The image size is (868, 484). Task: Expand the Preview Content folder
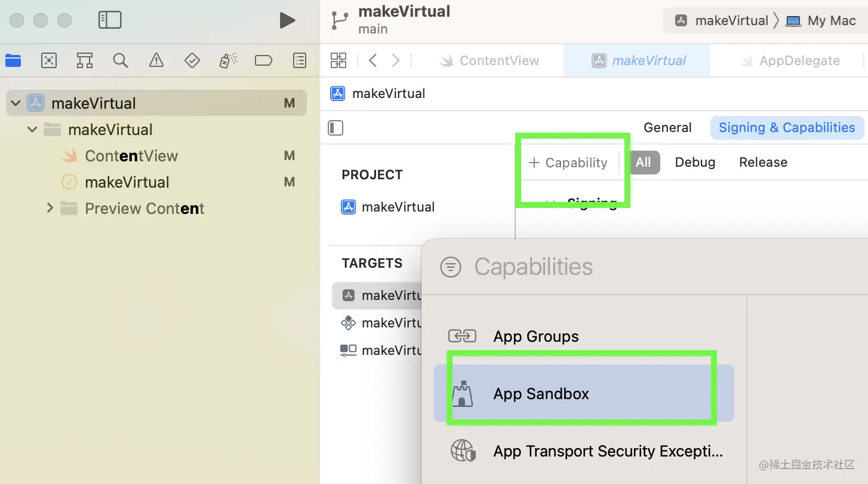click(50, 208)
